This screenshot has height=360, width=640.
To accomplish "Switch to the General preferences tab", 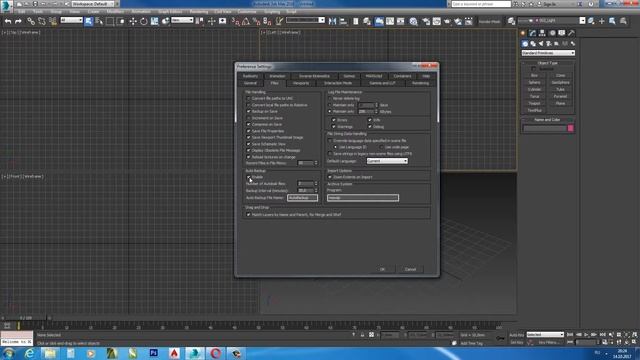I will (250, 83).
